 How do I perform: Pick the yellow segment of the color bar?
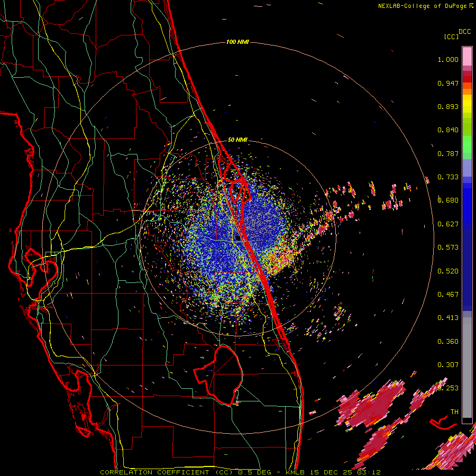(467, 104)
